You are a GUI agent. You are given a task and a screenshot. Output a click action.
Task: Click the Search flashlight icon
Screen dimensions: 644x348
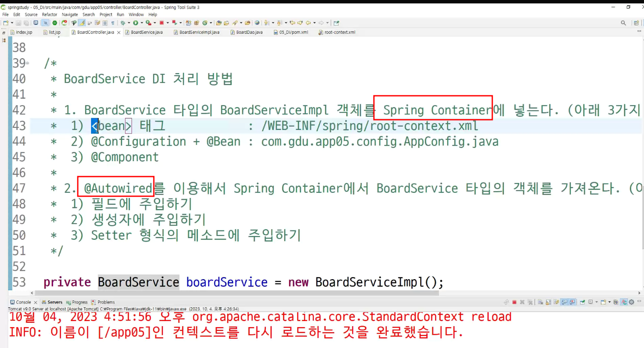pyautogui.click(x=235, y=23)
